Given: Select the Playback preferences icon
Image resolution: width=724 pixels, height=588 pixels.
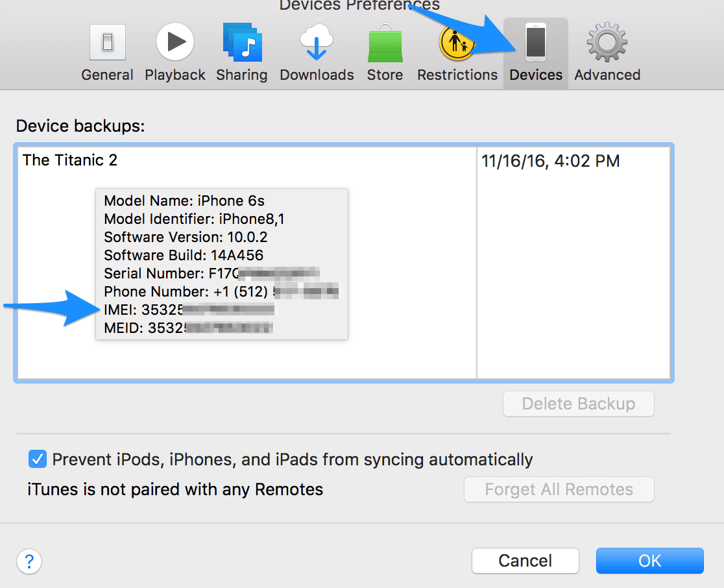Looking at the screenshot, I should pos(175,41).
